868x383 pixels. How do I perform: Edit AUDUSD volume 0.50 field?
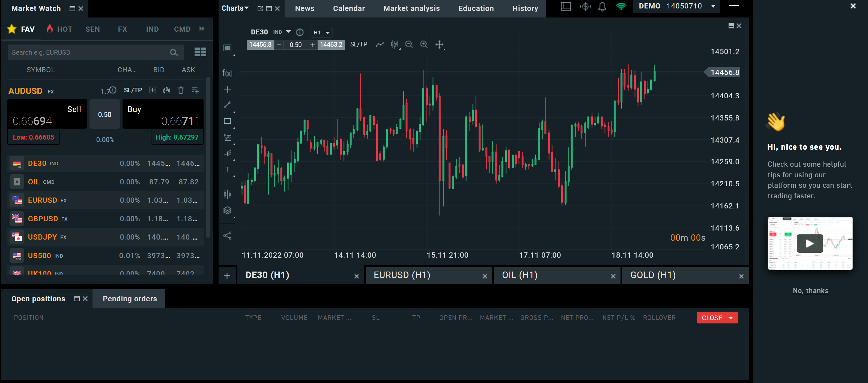[105, 114]
